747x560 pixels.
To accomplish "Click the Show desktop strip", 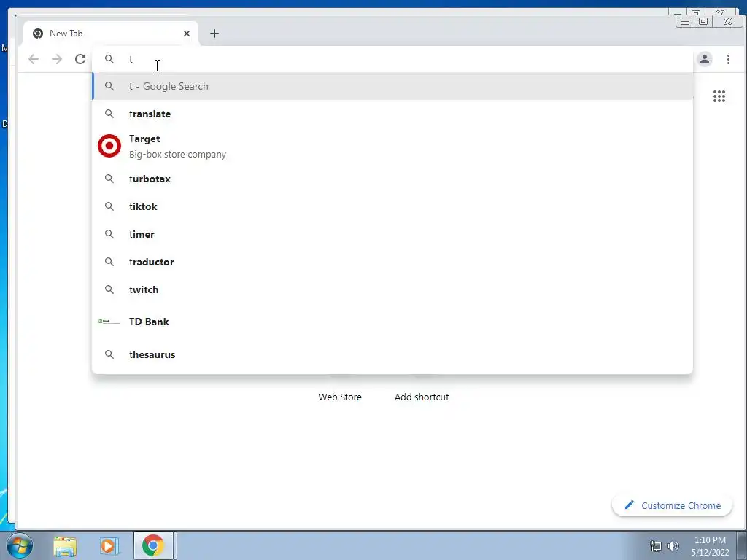I will click(x=742, y=545).
